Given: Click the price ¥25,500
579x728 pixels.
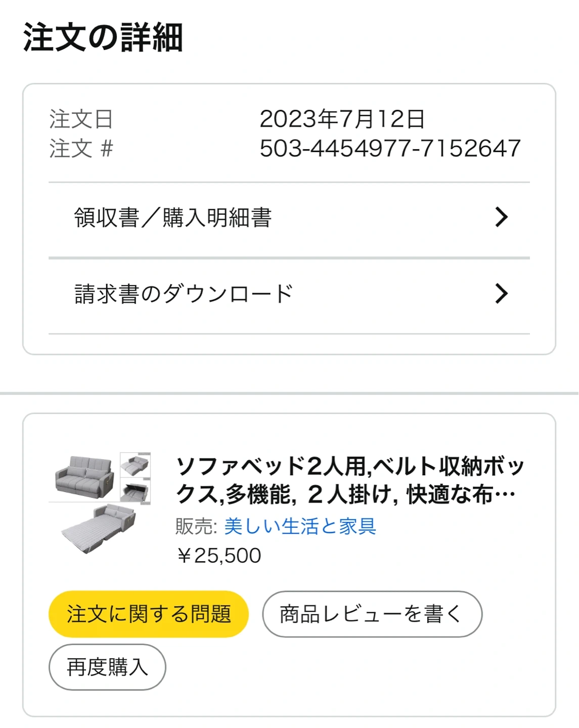Looking at the screenshot, I should click(218, 556).
